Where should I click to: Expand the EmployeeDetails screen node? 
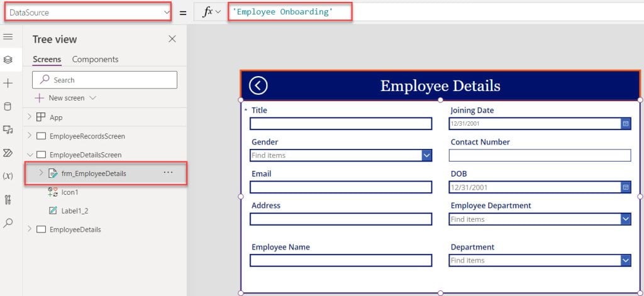pyautogui.click(x=29, y=229)
